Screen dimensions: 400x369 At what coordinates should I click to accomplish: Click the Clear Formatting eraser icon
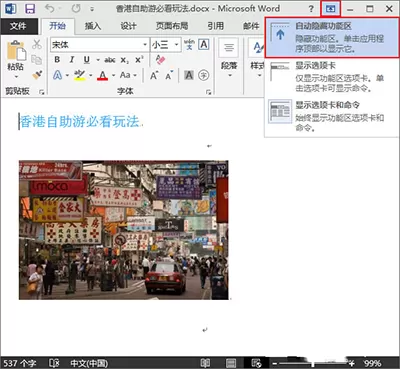click(x=160, y=60)
